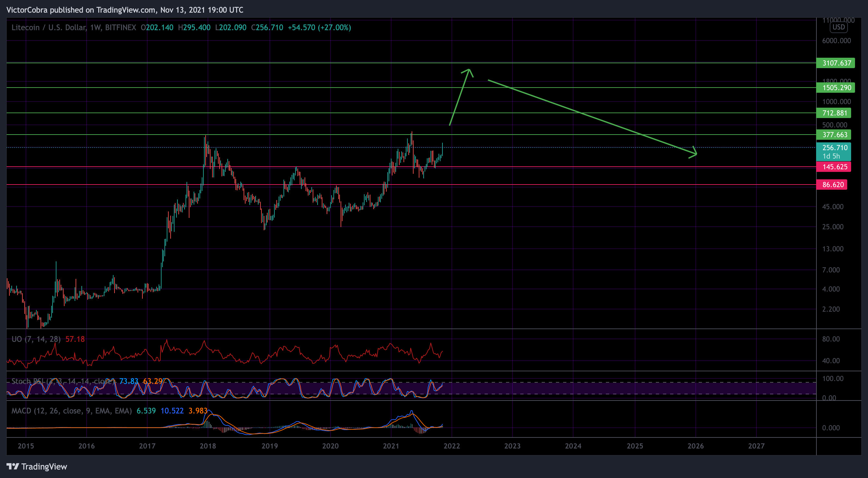Click the MACD signal value 3.983

click(x=198, y=411)
